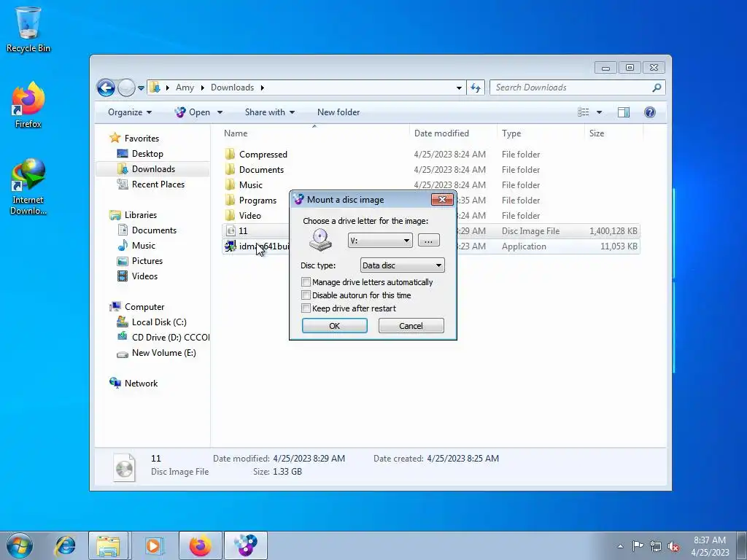The height and width of the screenshot is (560, 747).
Task: Open address bar previous locations dropdown
Action: tap(459, 87)
